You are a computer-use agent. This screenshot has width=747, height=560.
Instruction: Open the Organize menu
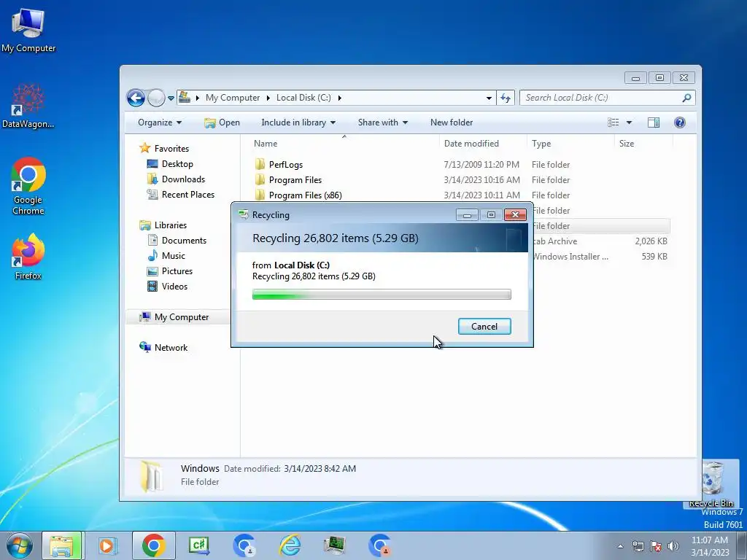pos(160,122)
